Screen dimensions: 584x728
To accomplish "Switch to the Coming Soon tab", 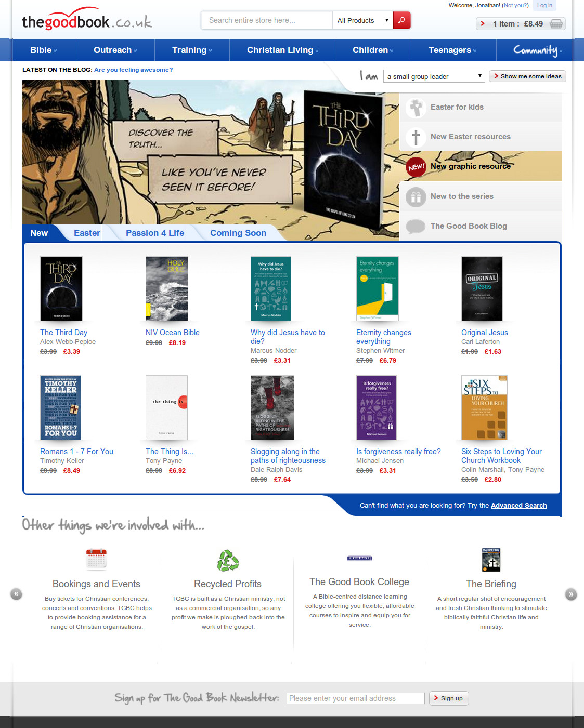I will [238, 233].
